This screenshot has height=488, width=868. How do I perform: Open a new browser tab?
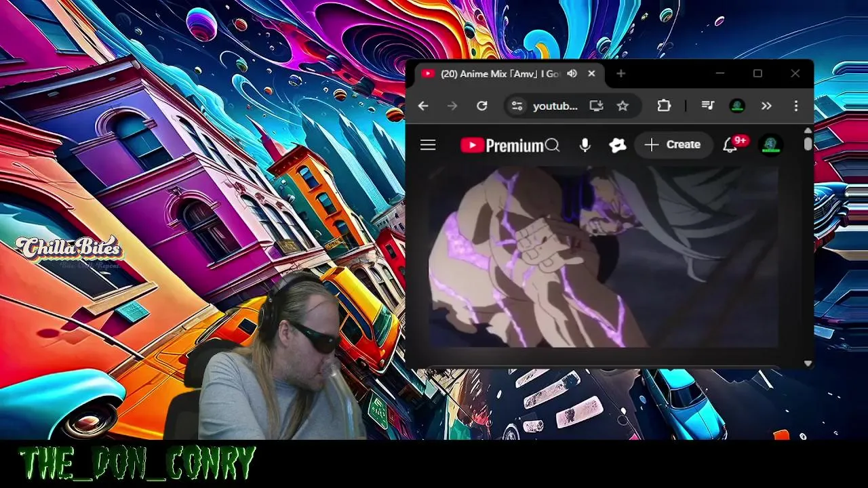pos(621,74)
